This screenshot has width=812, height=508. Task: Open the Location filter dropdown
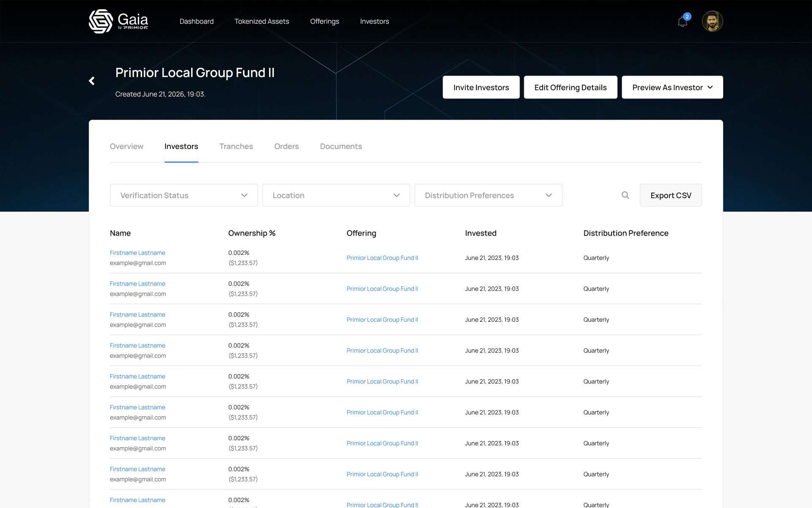[336, 195]
